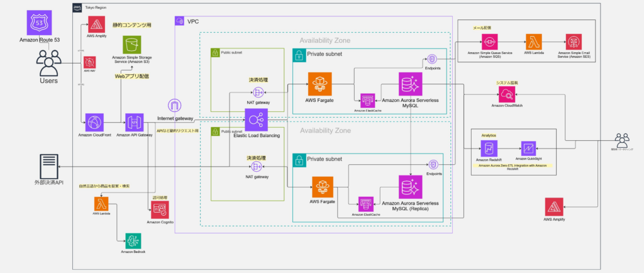Select the Tokyo Region label
The image size is (644, 273).
pos(94,8)
